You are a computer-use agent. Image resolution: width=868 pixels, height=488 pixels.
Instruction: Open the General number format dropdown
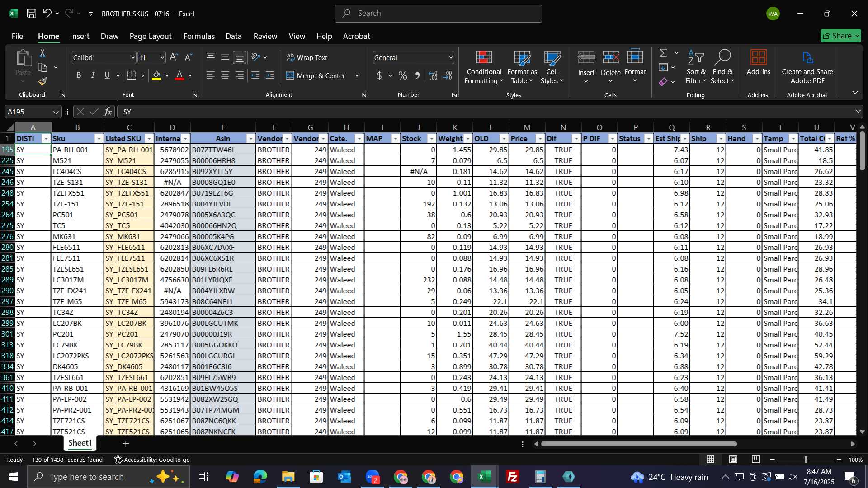coord(451,57)
